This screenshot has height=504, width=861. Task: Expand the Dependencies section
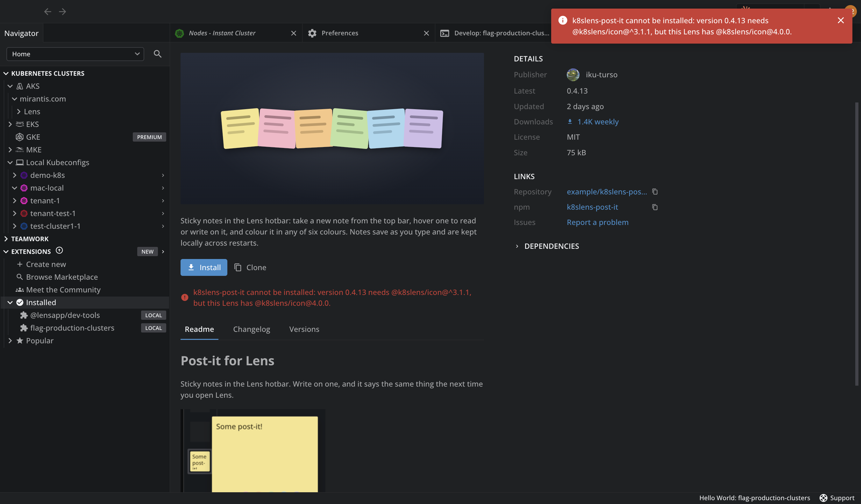(x=516, y=246)
